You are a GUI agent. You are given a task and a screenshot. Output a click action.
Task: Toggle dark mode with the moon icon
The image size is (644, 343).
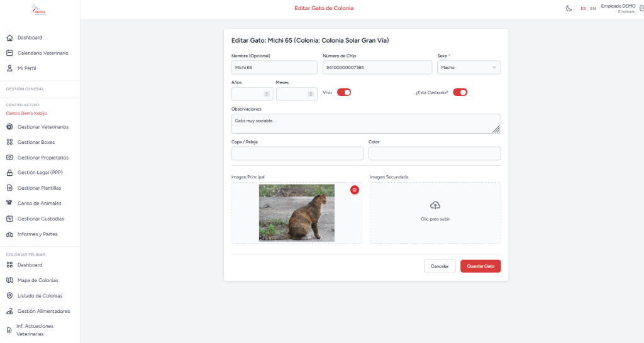[569, 8]
